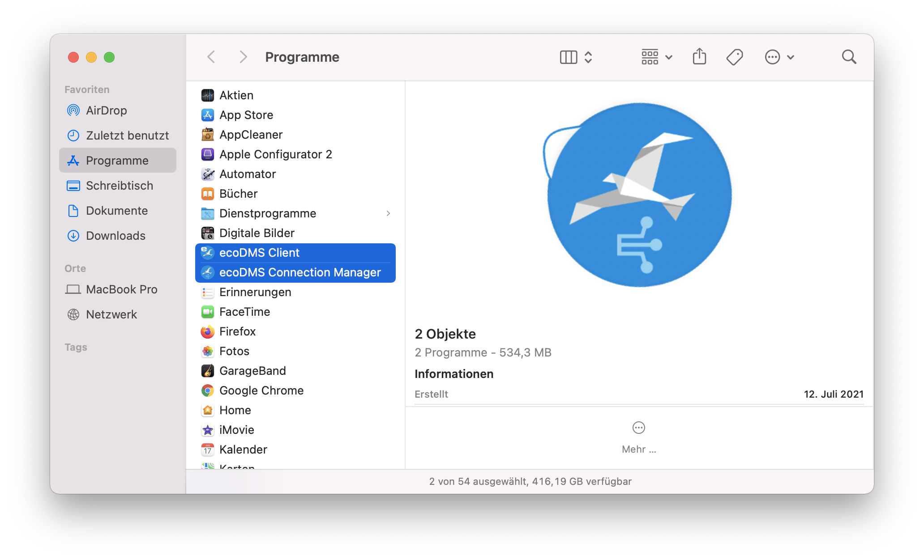Click the share icon in the toolbar

click(699, 57)
